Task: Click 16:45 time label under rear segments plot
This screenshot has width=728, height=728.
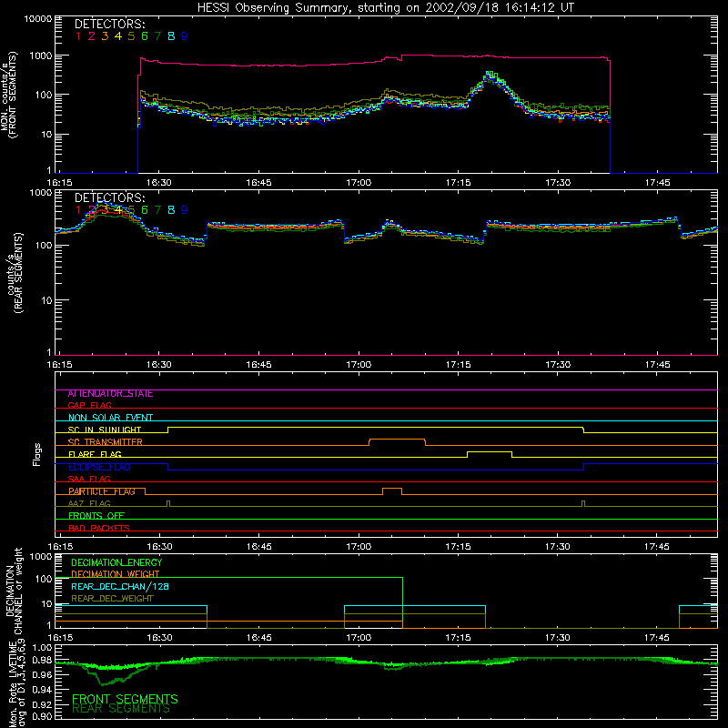Action: [x=258, y=365]
